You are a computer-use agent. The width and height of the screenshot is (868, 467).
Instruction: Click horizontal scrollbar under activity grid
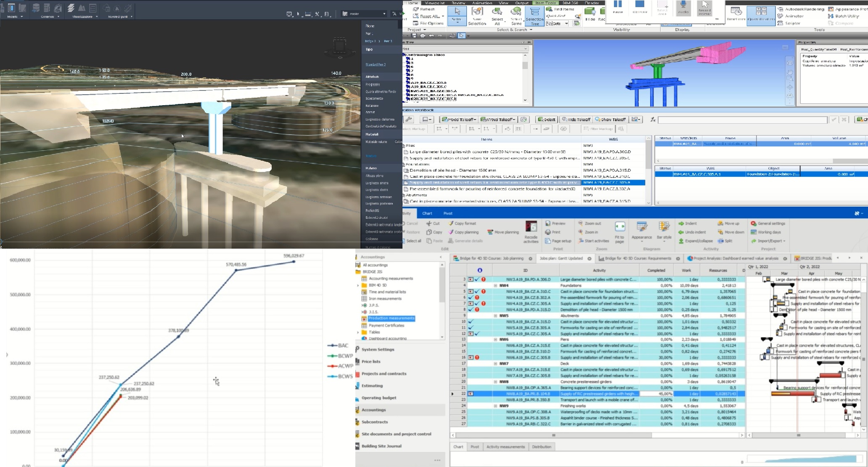553,435
